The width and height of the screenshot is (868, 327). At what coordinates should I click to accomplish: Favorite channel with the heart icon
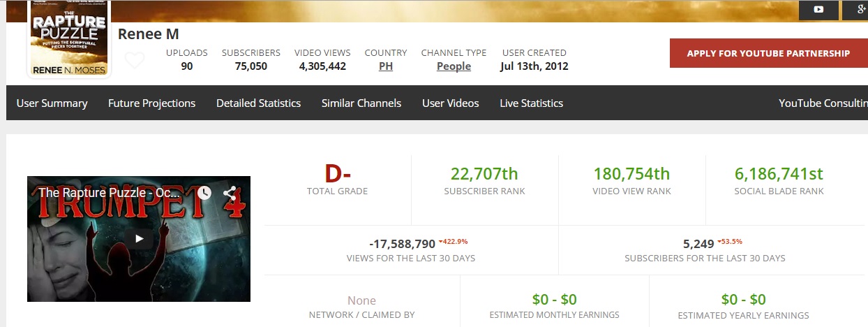coord(135,60)
